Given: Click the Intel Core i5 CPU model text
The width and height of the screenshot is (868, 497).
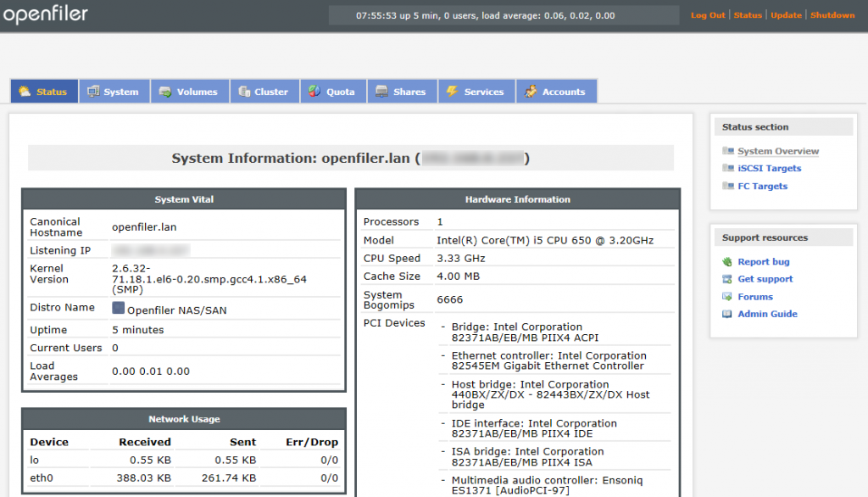Looking at the screenshot, I should (x=545, y=240).
